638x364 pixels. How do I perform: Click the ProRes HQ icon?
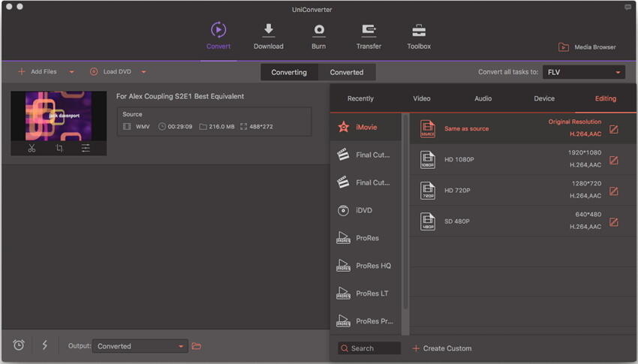point(344,266)
